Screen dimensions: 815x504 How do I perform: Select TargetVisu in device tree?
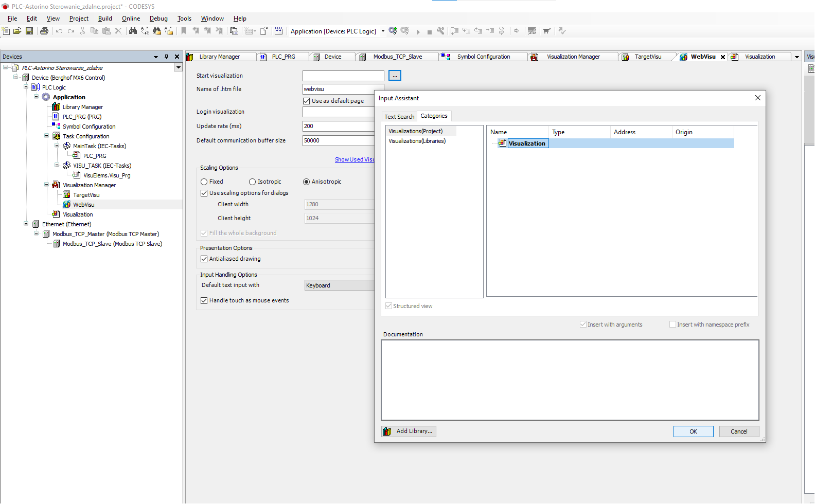[x=86, y=194]
